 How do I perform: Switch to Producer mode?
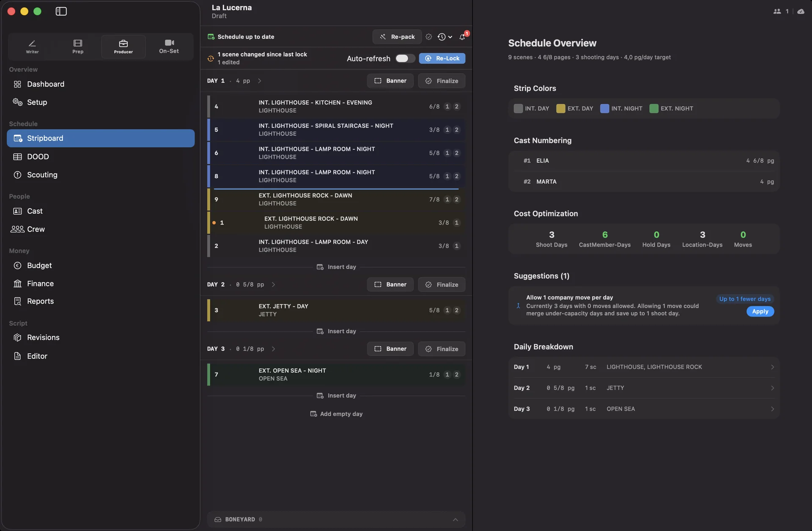coord(123,47)
